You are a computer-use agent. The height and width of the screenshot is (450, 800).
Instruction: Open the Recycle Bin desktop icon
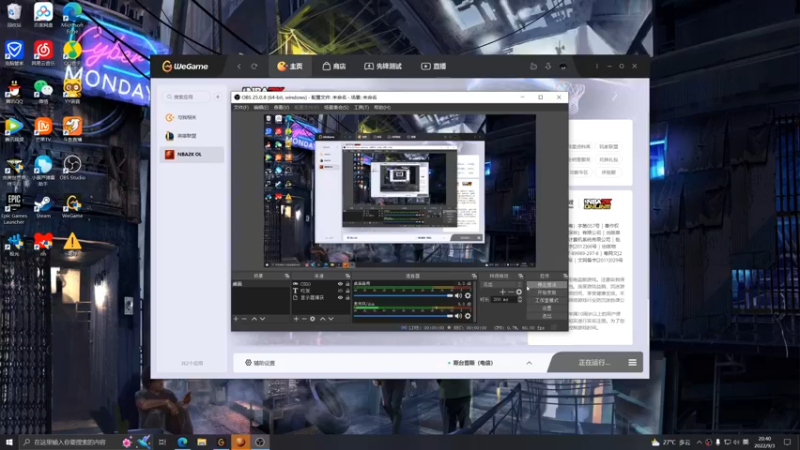pyautogui.click(x=14, y=15)
